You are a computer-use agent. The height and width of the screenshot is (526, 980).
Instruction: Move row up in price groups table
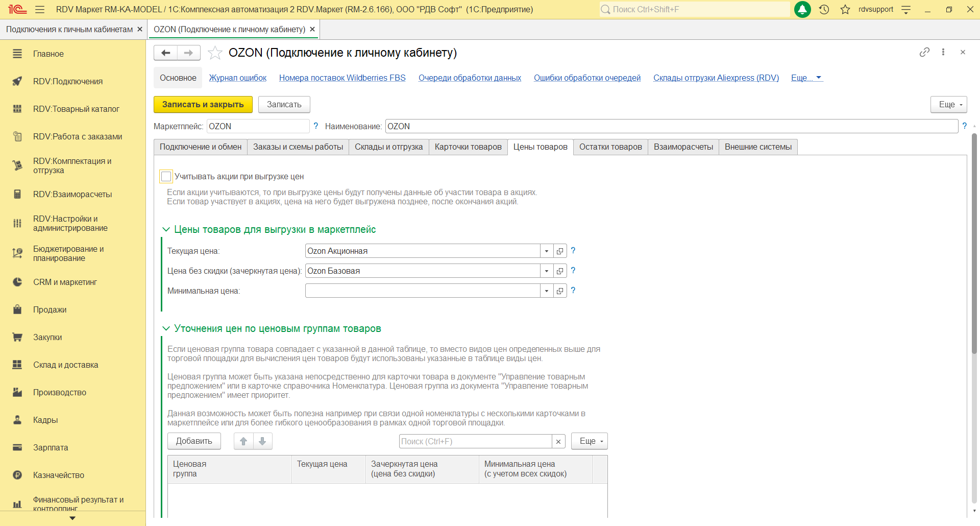243,441
